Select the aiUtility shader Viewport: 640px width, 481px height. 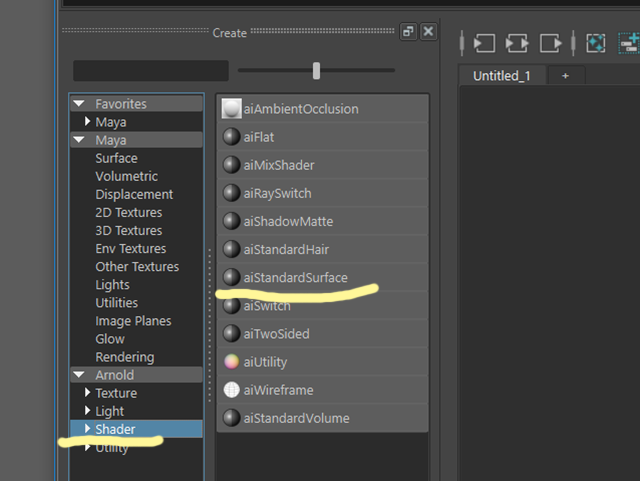[x=322, y=362]
